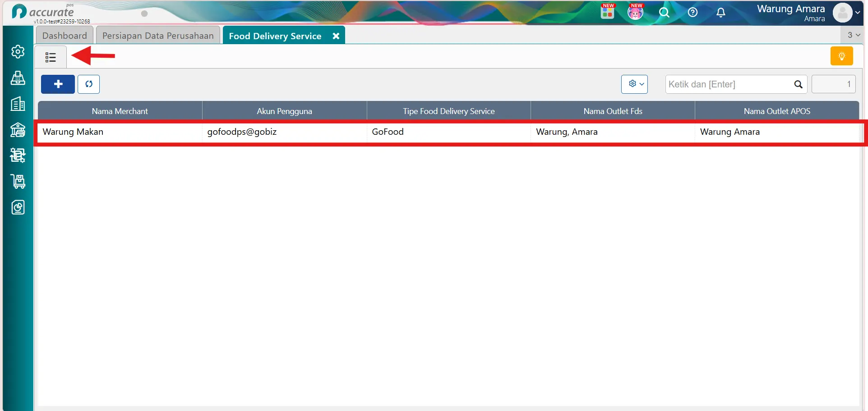Screen dimensions: 868x411
Task: Open the reports chart sidebar icon
Action: point(18,207)
